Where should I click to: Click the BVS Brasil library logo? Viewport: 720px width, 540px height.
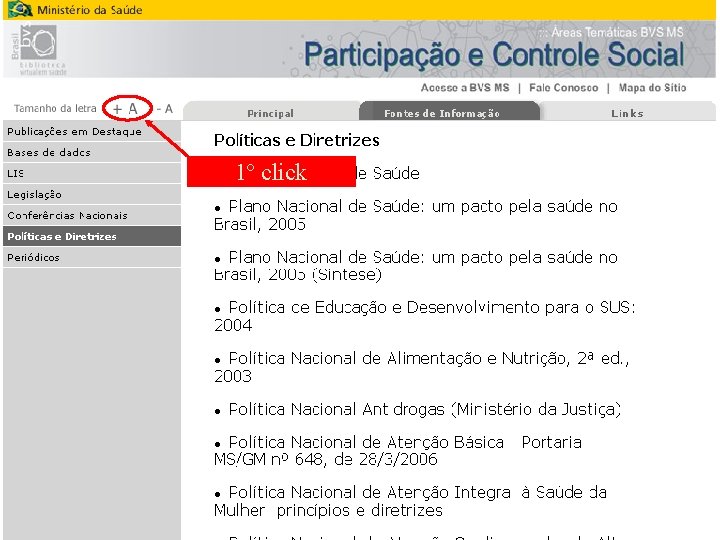[x=39, y=49]
